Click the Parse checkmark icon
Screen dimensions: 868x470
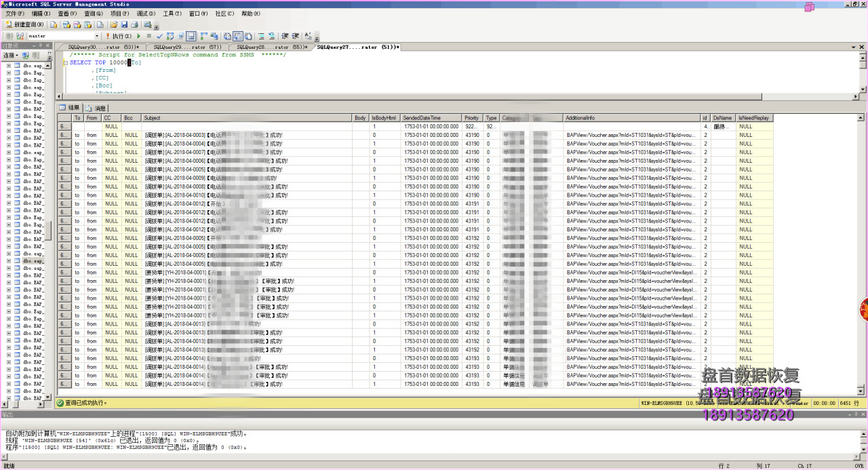(159, 36)
